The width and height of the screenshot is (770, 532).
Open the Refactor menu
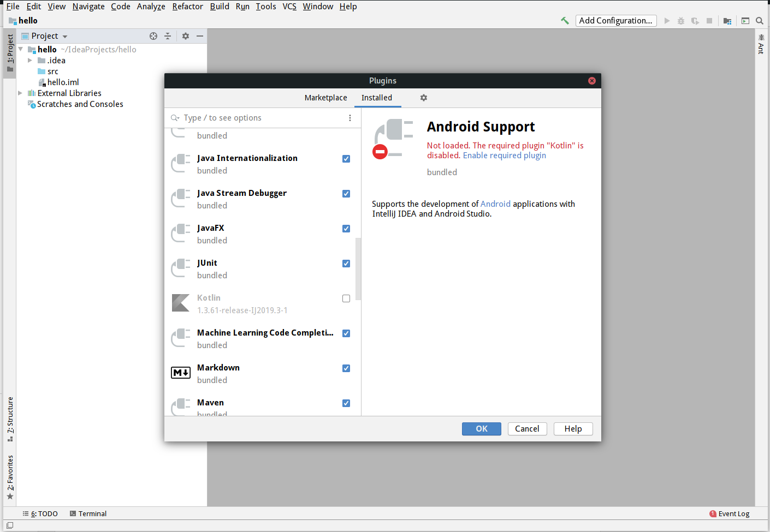[x=187, y=7]
